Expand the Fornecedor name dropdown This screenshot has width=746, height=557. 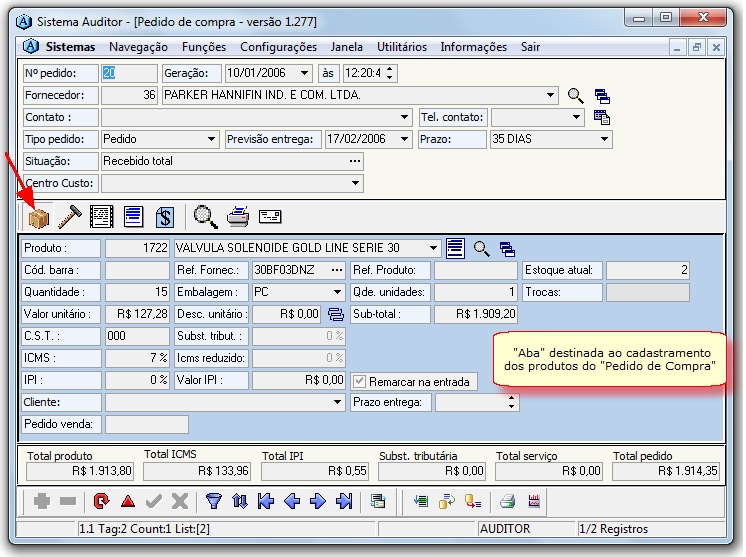click(550, 95)
